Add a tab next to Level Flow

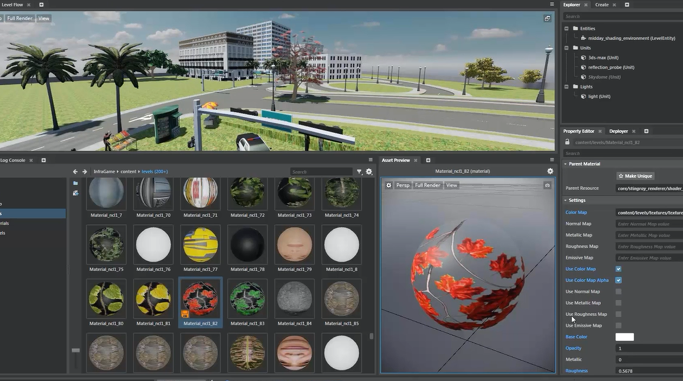(41, 5)
